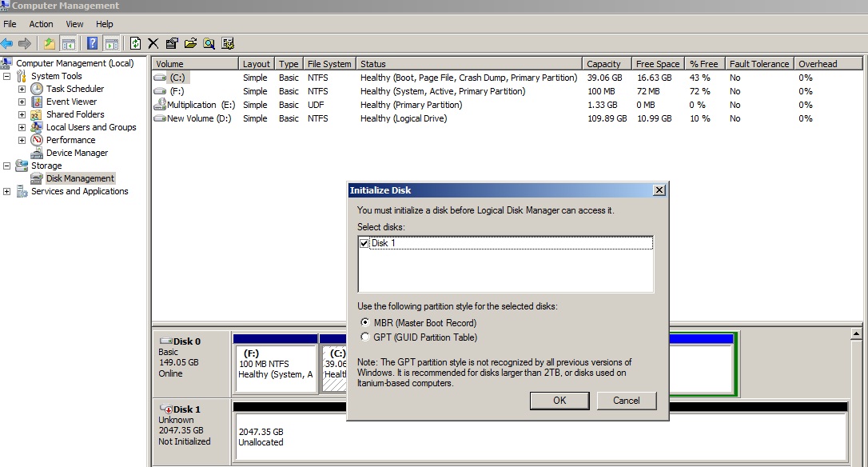Click the Fault Tolerance column header
868x467 pixels.
click(x=759, y=64)
